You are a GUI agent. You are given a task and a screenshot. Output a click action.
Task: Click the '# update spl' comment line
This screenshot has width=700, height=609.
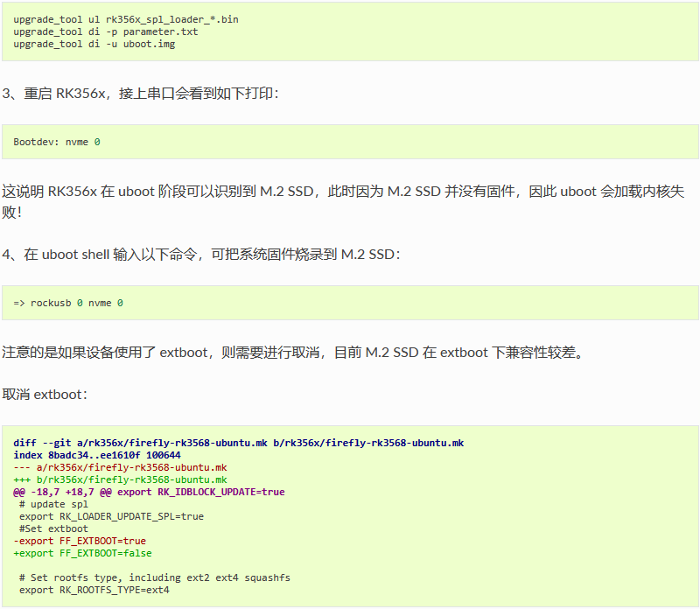pos(53,504)
